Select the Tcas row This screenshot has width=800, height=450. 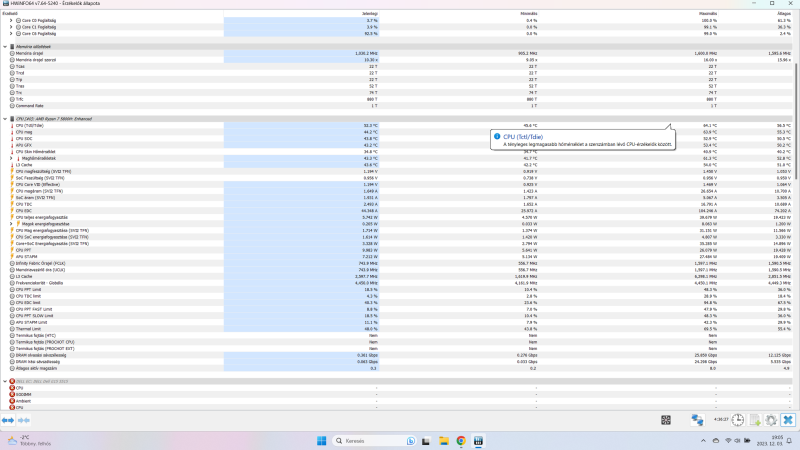coord(397,66)
